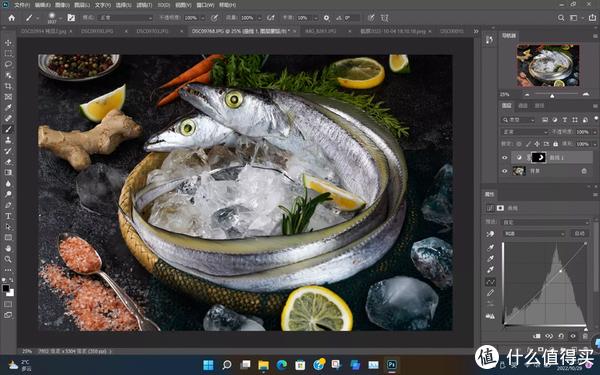This screenshot has width=600, height=375.
Task: Select the Crop tool
Action: pyautogui.click(x=8, y=86)
